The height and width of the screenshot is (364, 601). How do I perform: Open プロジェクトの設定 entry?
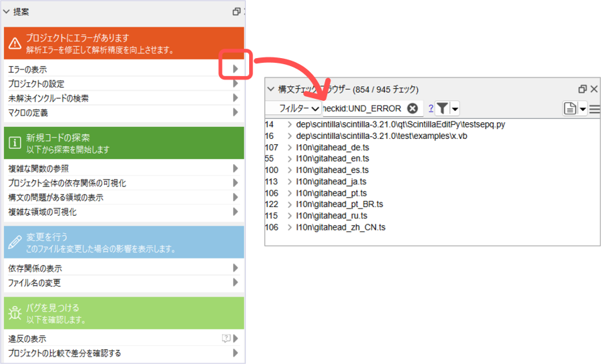37,84
